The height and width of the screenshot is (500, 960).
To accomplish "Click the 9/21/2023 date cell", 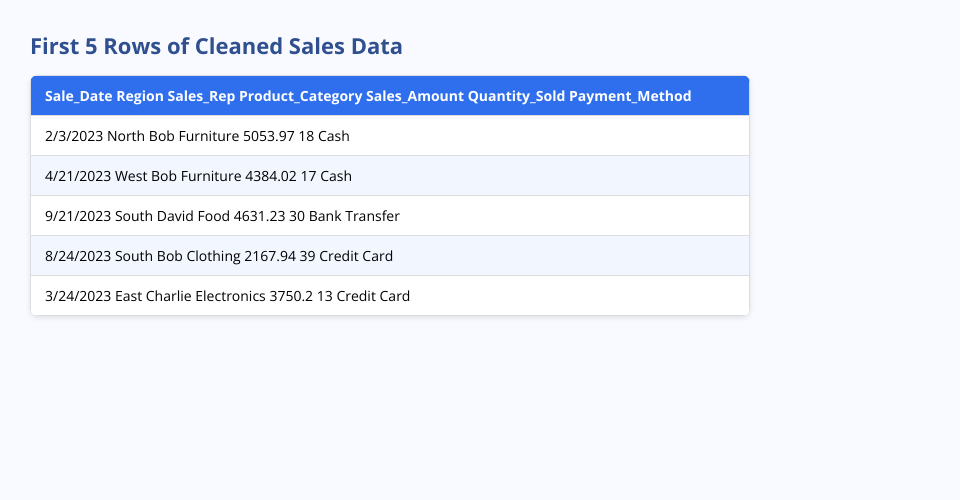I will (78, 216).
